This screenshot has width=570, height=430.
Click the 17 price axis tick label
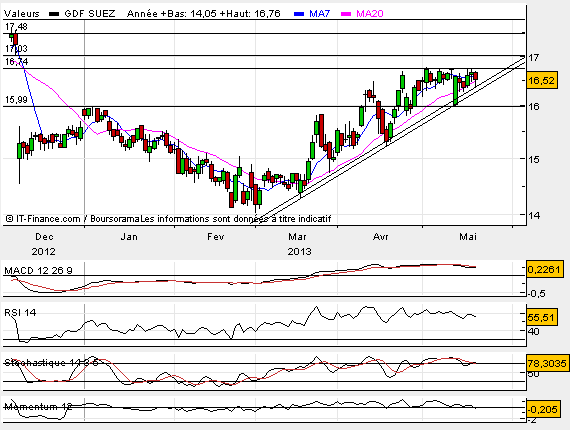[x=534, y=58]
